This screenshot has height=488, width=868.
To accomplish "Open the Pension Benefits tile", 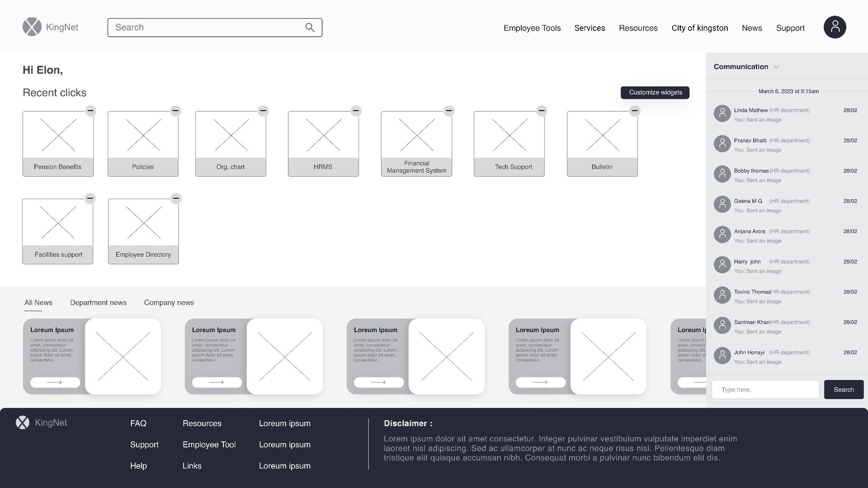I will click(x=58, y=144).
